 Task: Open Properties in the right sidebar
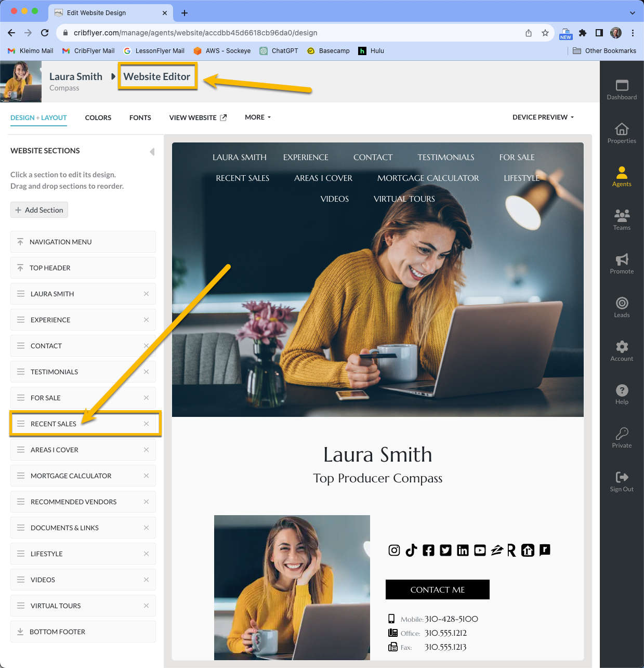point(622,133)
